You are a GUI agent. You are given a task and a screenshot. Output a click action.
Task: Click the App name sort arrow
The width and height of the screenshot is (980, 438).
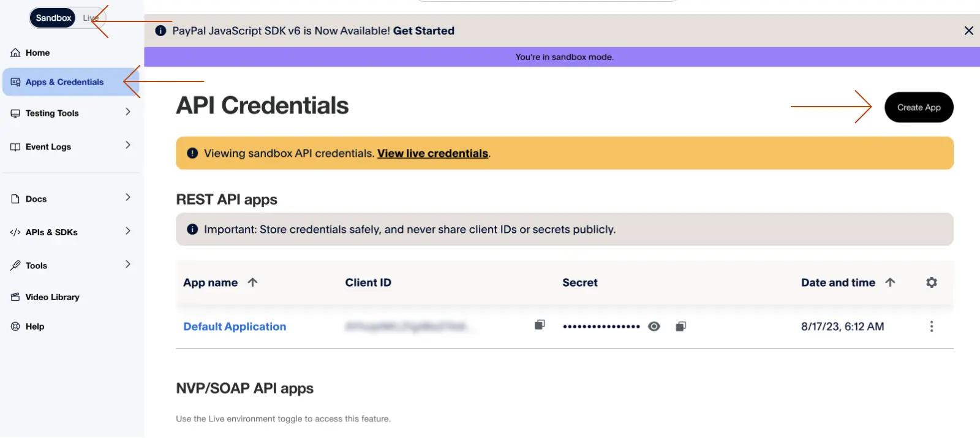(252, 282)
